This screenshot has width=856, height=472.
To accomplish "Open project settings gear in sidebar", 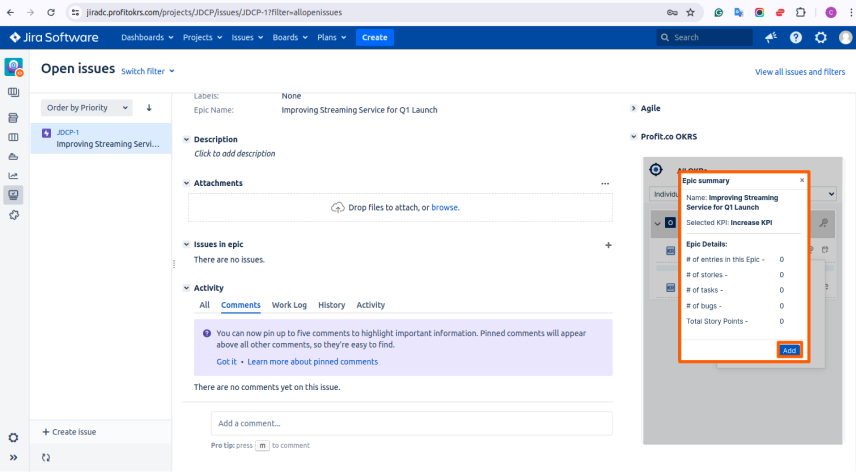I will [13, 438].
